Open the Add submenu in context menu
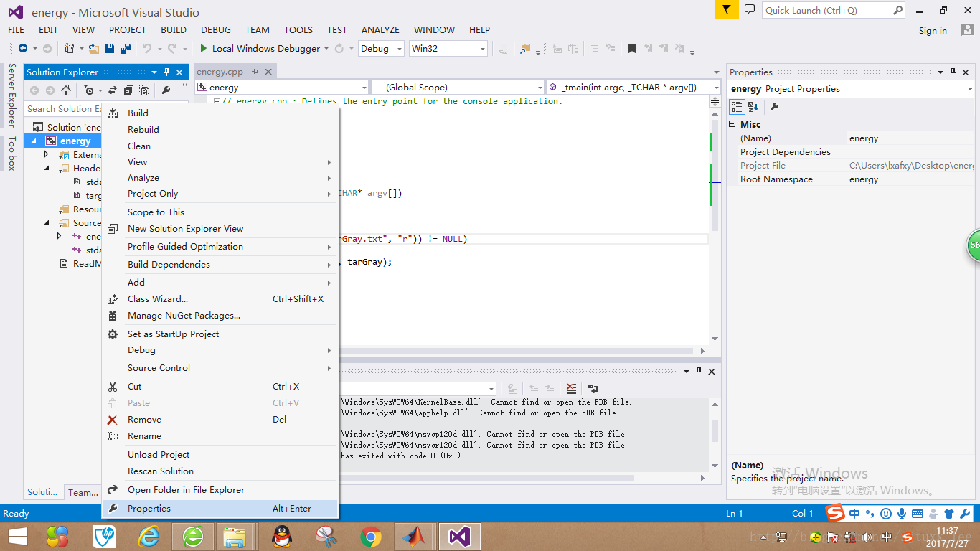Screen dimensions: 980x551 [220, 282]
